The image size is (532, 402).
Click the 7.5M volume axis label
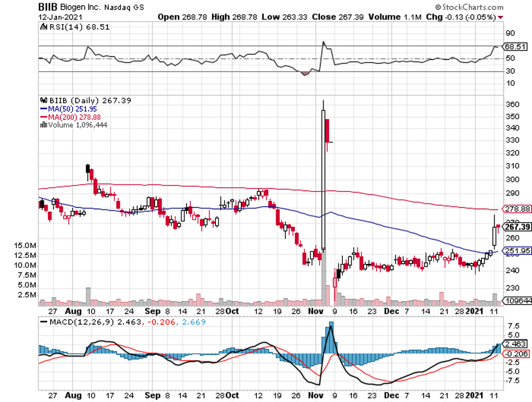point(27,275)
